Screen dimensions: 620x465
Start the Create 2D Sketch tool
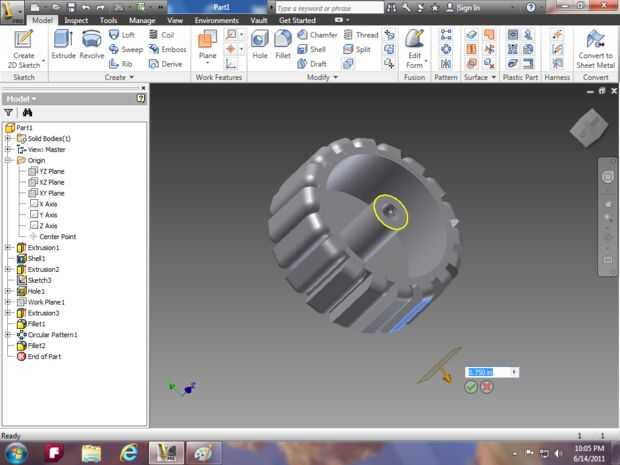[24, 48]
